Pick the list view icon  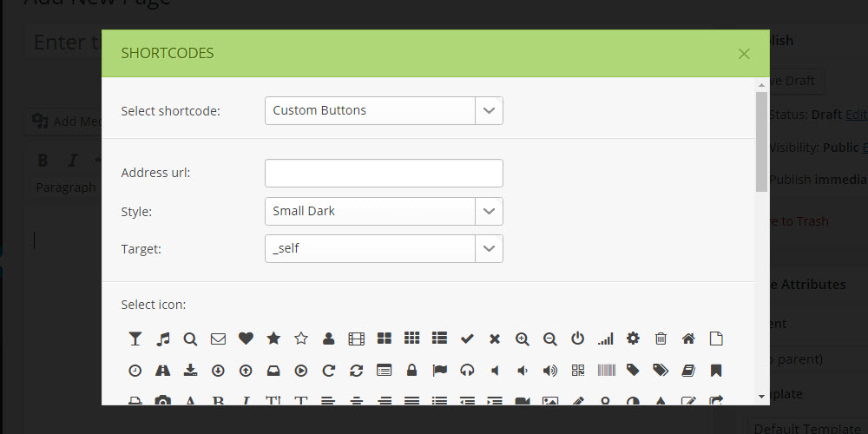coord(439,339)
